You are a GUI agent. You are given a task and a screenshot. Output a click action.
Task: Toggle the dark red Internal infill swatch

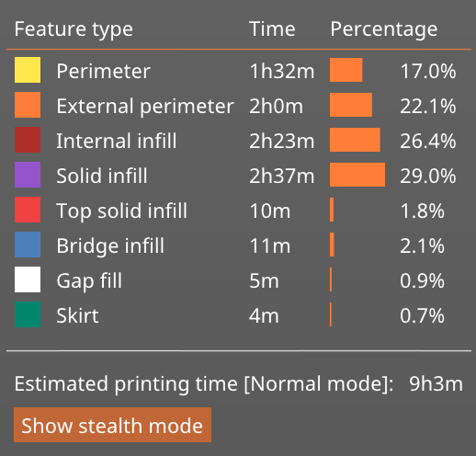(28, 140)
